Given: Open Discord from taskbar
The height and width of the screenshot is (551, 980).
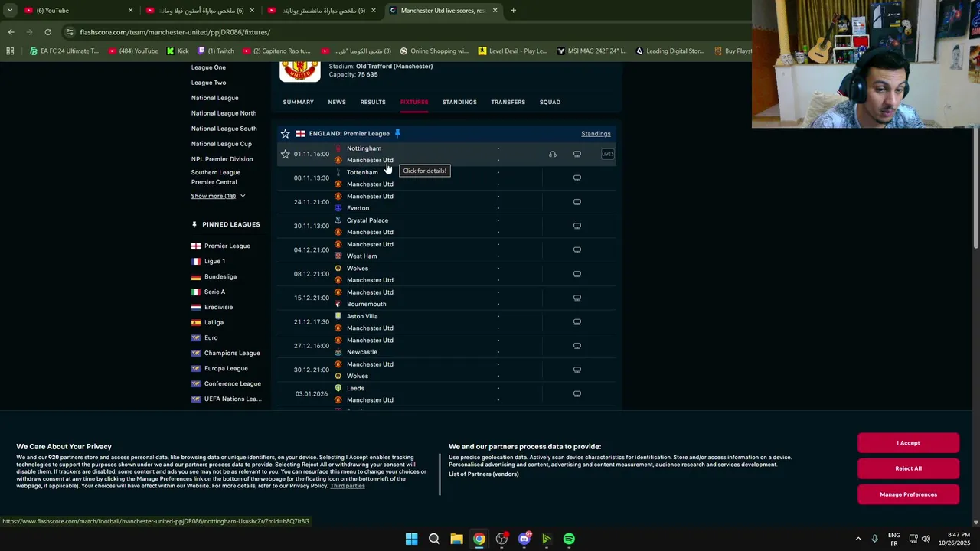Looking at the screenshot, I should (524, 539).
